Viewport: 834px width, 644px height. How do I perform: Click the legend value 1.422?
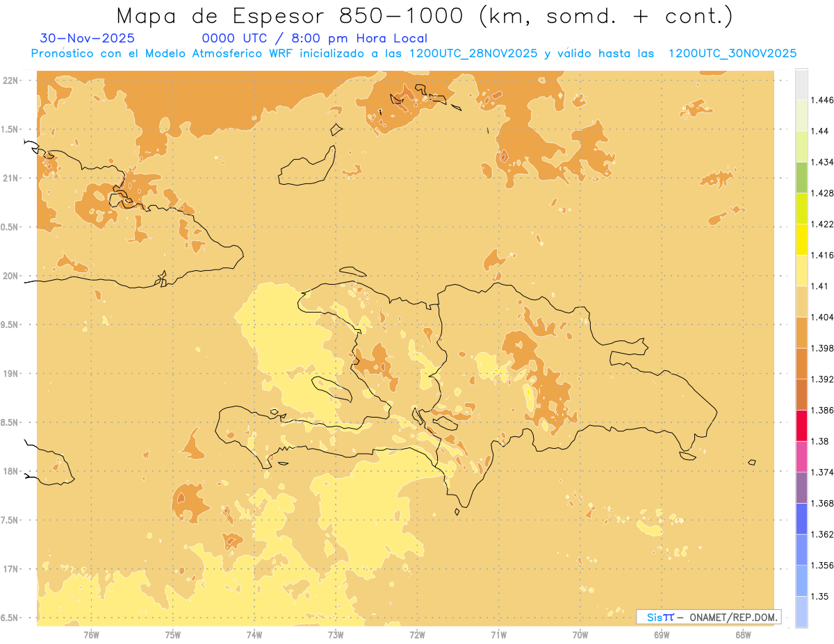822,224
